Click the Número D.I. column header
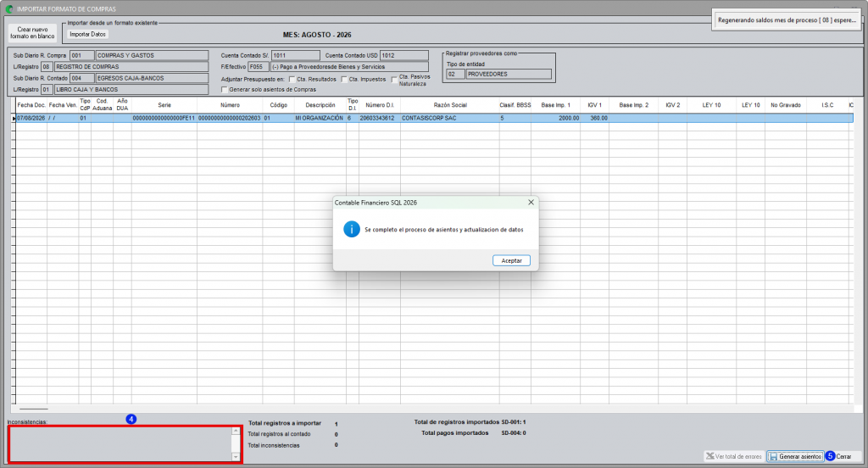The image size is (868, 468). click(x=379, y=104)
